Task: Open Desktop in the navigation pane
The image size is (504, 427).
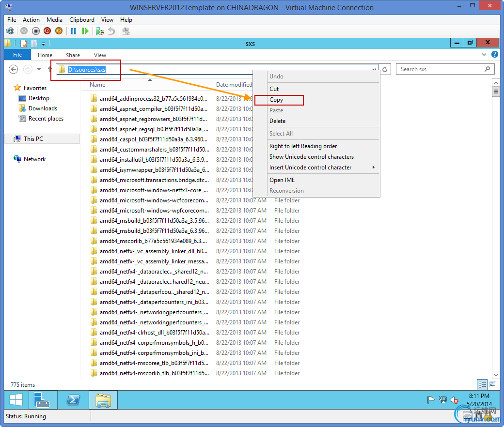Action: (x=39, y=98)
